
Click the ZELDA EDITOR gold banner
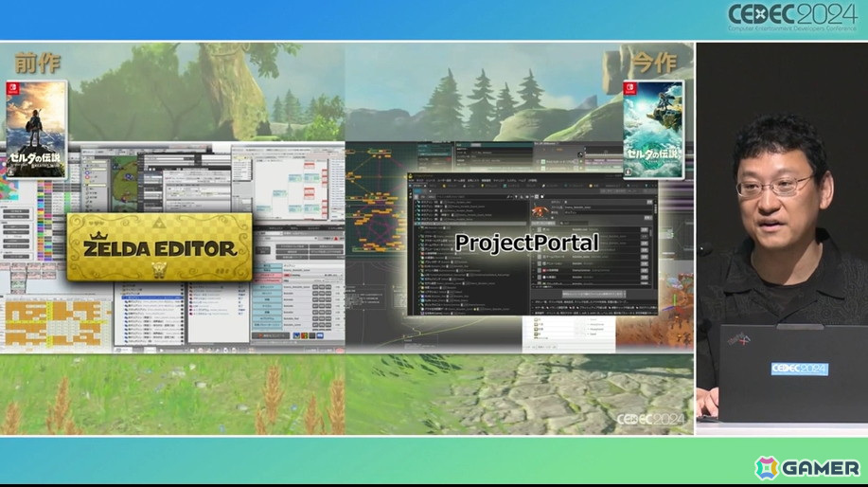pyautogui.click(x=159, y=247)
